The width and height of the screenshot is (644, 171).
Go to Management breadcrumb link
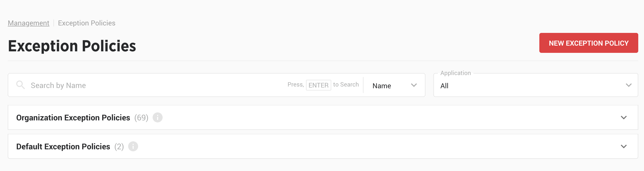coord(28,23)
